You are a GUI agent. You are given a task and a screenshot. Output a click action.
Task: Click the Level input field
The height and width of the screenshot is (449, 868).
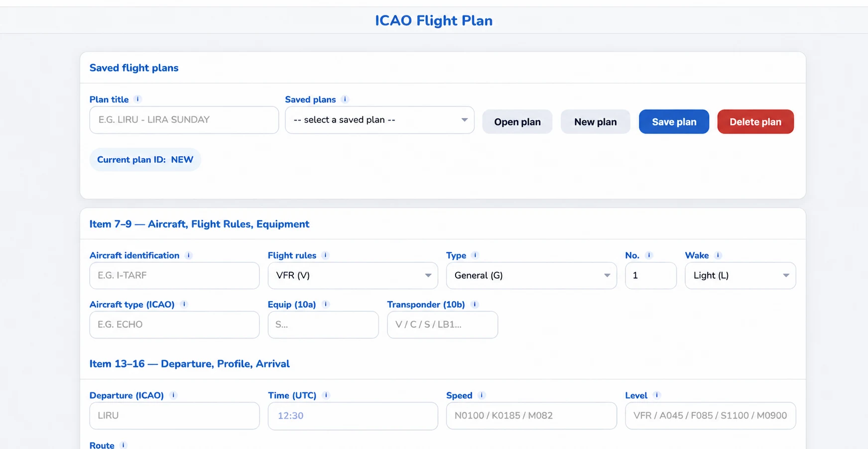(711, 416)
